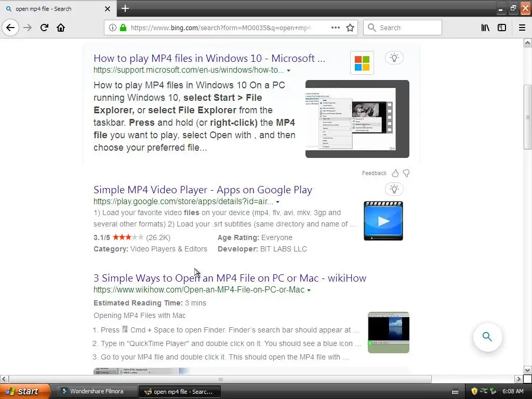Open the Firefox hamburger menu
Screen dimensions: 532x399
point(522,28)
